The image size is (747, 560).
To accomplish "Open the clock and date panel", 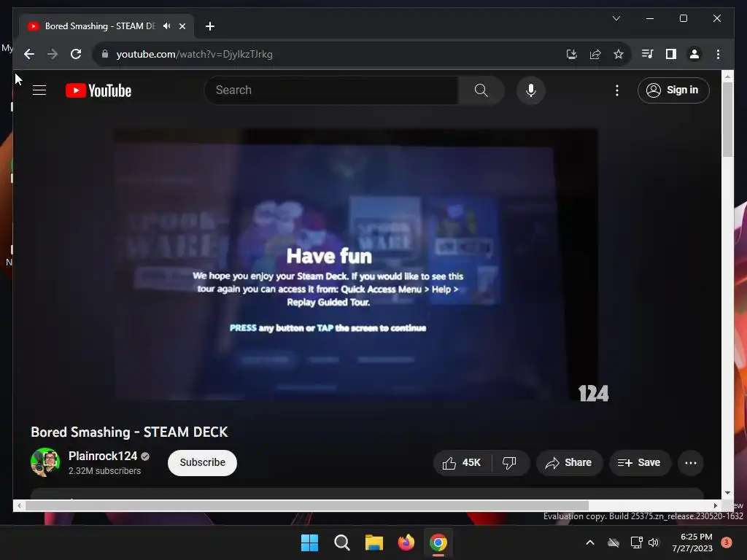I will pyautogui.click(x=692, y=542).
